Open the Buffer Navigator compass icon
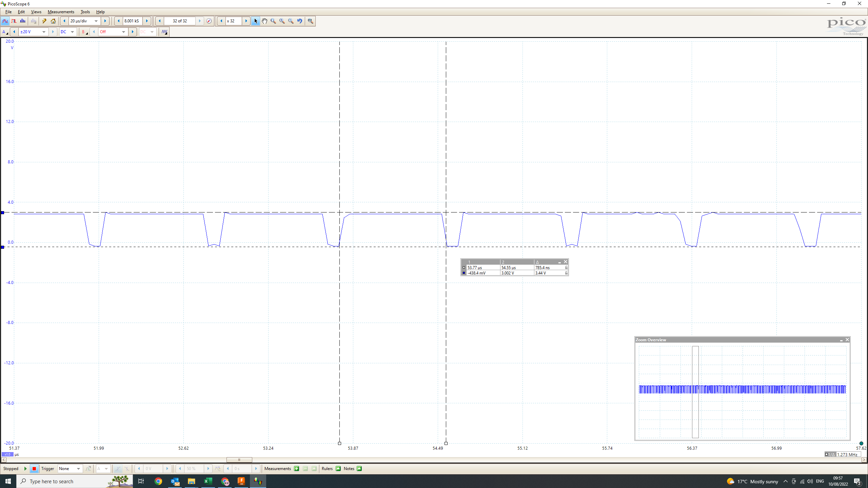868x488 pixels. (x=209, y=21)
